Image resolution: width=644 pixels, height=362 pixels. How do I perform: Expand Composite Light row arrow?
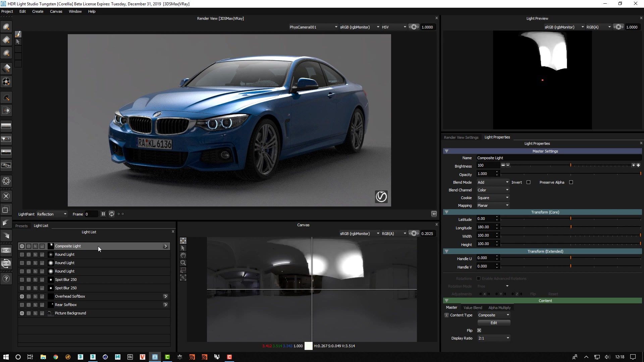point(166,246)
